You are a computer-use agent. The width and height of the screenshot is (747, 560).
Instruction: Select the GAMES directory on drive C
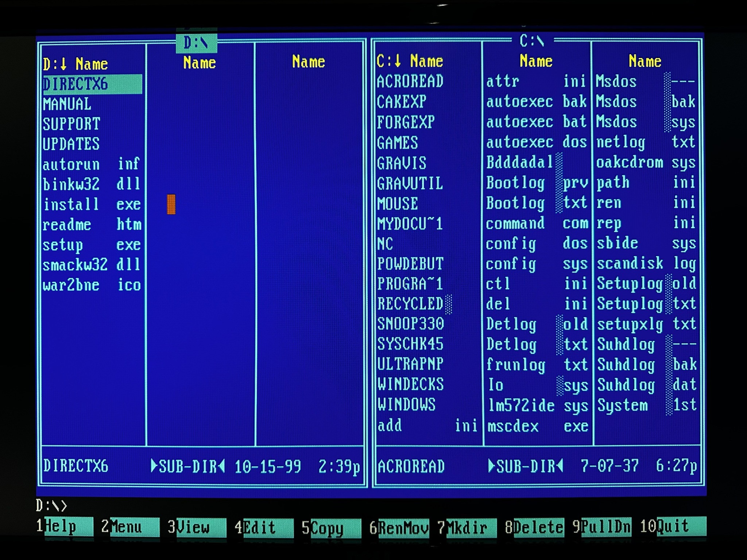[398, 143]
